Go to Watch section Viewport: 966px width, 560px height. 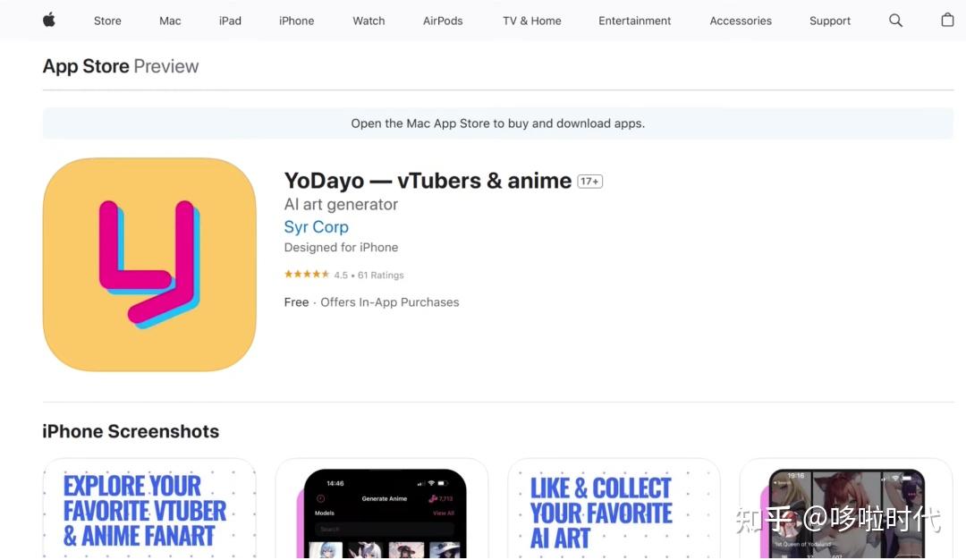click(369, 21)
